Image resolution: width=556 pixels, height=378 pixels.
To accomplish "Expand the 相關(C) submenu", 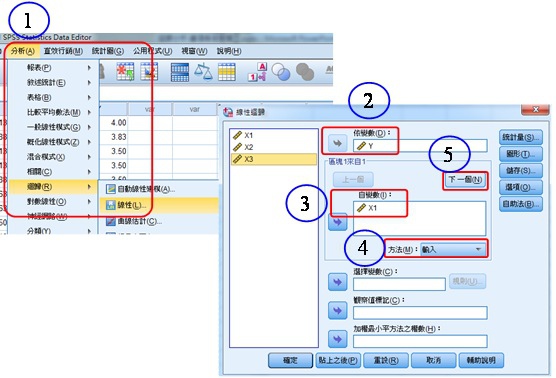I will coord(53,172).
